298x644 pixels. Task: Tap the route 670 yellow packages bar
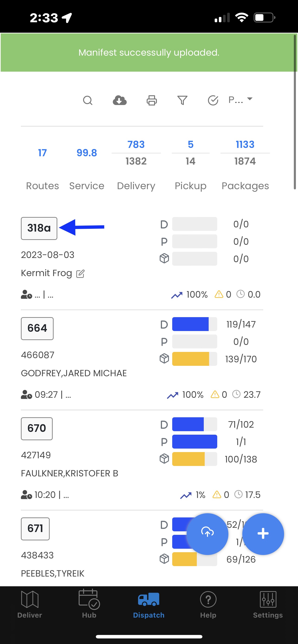click(x=195, y=459)
